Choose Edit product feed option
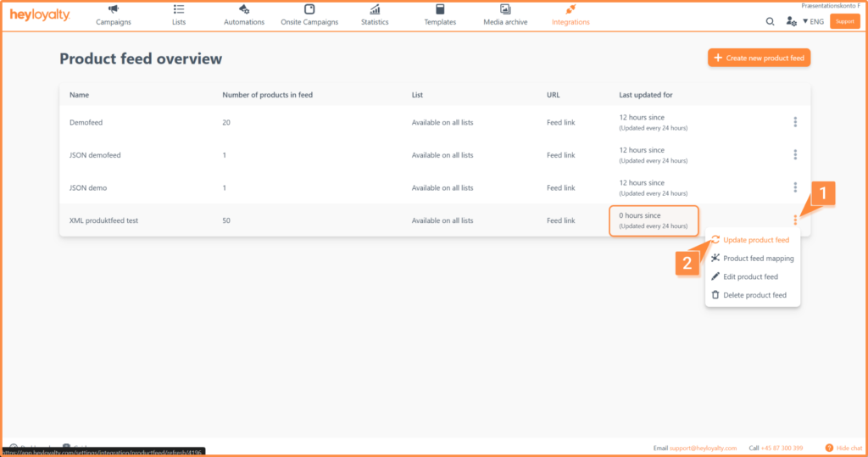Screen dimensions: 868x457 click(x=750, y=277)
